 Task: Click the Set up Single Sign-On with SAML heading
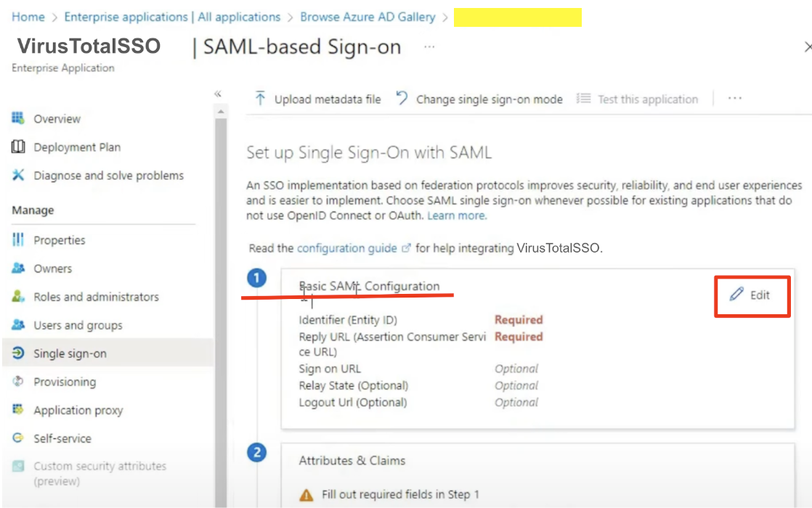pos(369,152)
